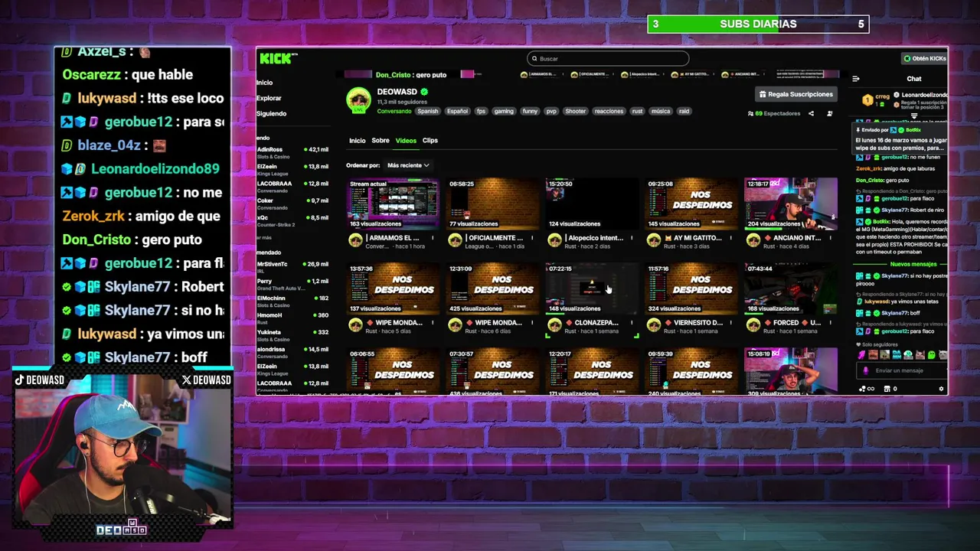Open options for VIERNESITO D video
The height and width of the screenshot is (551, 980).
(731, 323)
